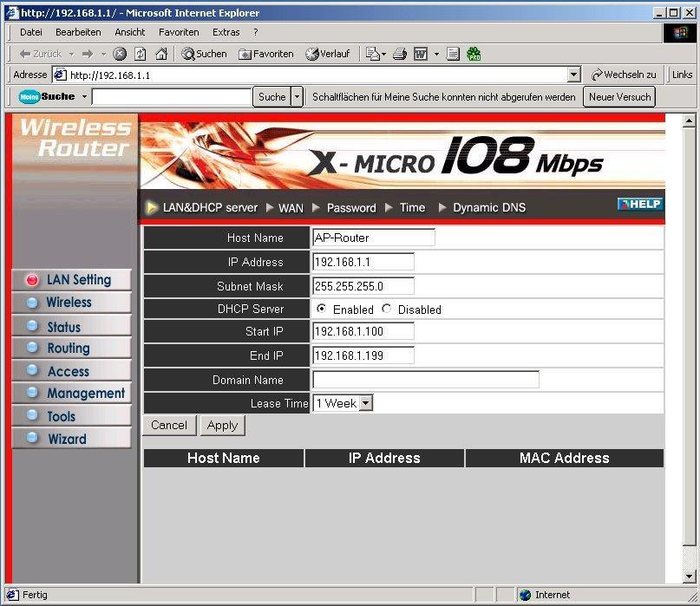700x606 pixels.
Task: Open Suchen search in toolbar
Action: pyautogui.click(x=205, y=54)
